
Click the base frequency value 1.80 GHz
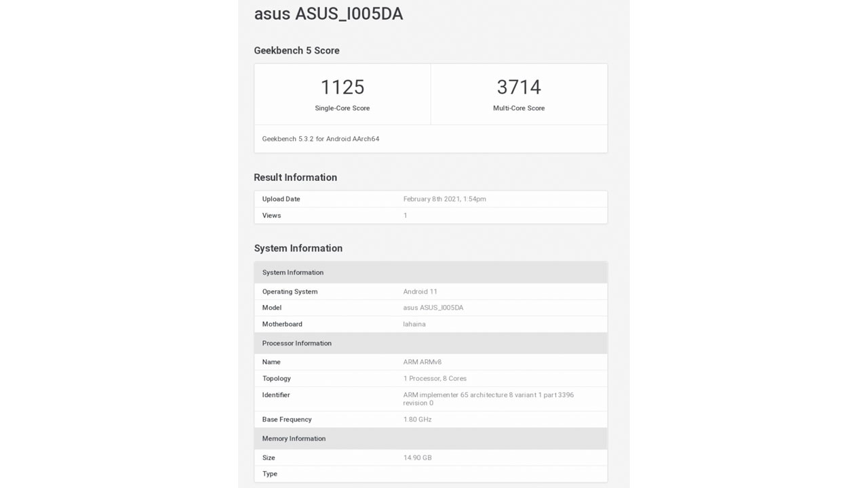pos(417,420)
